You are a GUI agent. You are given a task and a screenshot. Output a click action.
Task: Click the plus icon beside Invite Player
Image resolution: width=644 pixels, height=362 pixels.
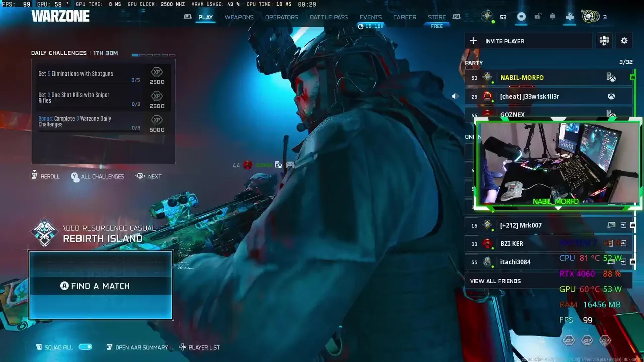click(x=473, y=41)
